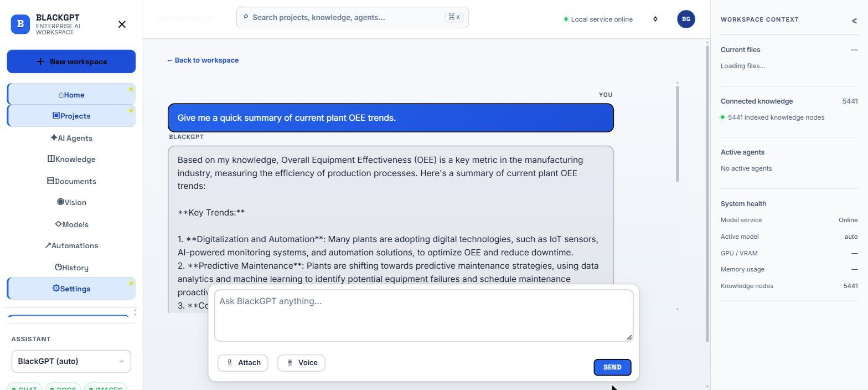This screenshot has width=868, height=390.
Task: Go to Automations
Action: 71,245
